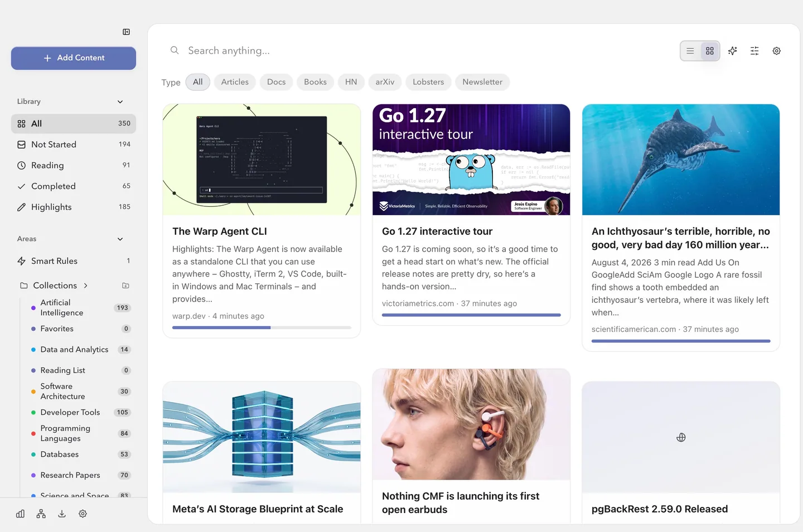Open Smart Rules area
803x532 pixels.
74,261
